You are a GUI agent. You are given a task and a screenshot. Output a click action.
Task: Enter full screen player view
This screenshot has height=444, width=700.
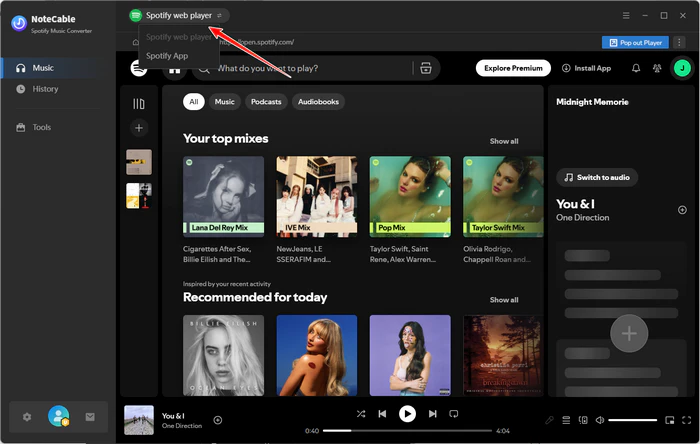point(687,420)
